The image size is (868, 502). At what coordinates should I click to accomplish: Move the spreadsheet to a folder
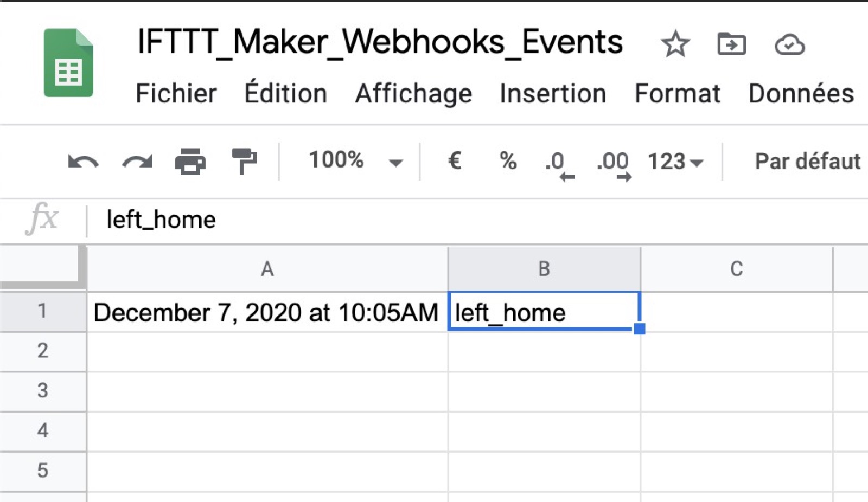[x=732, y=44]
